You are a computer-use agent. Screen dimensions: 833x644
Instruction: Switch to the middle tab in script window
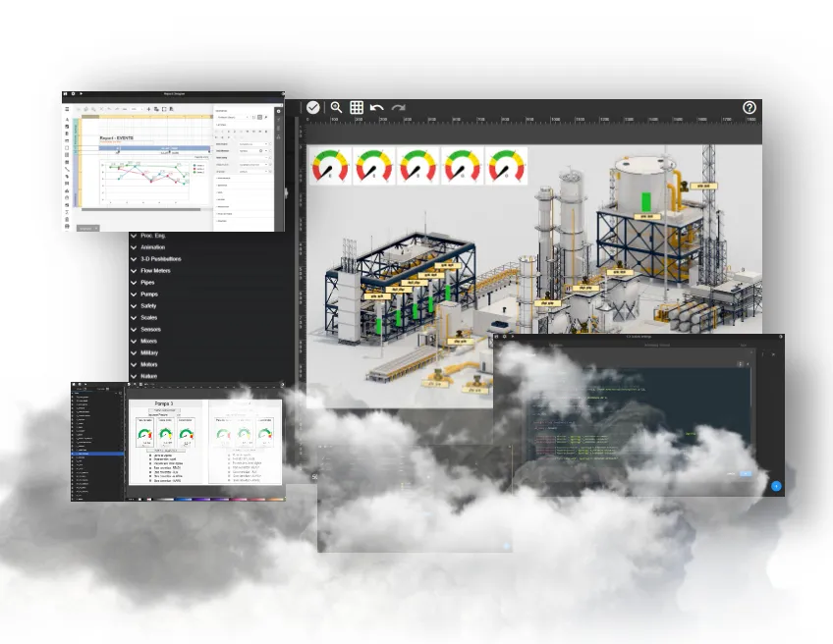tap(657, 346)
